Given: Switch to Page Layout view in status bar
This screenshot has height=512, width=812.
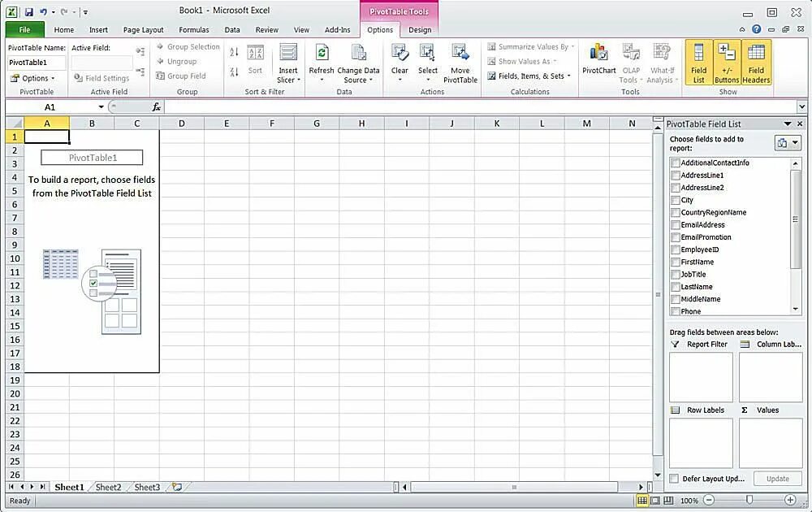Looking at the screenshot, I should (x=655, y=501).
